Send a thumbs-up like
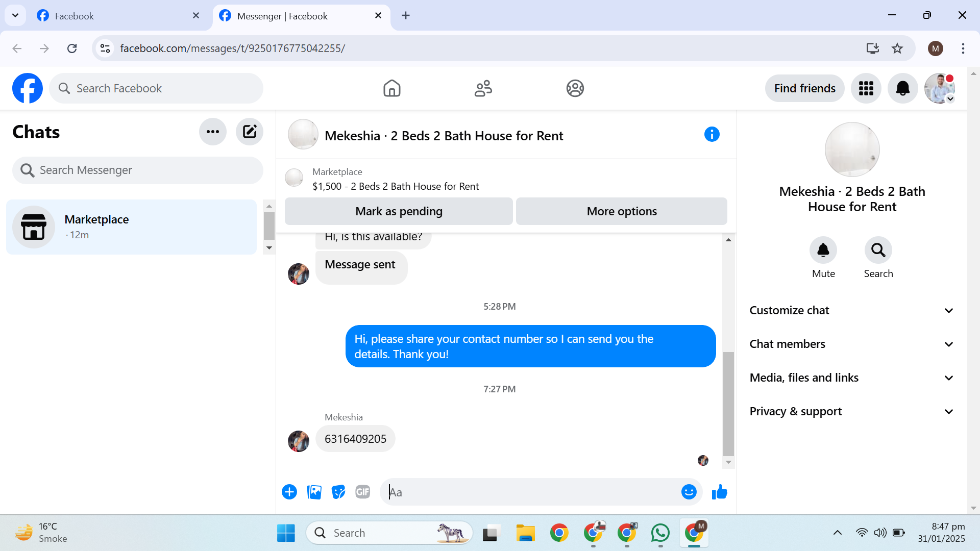The height and width of the screenshot is (551, 980). click(x=720, y=492)
